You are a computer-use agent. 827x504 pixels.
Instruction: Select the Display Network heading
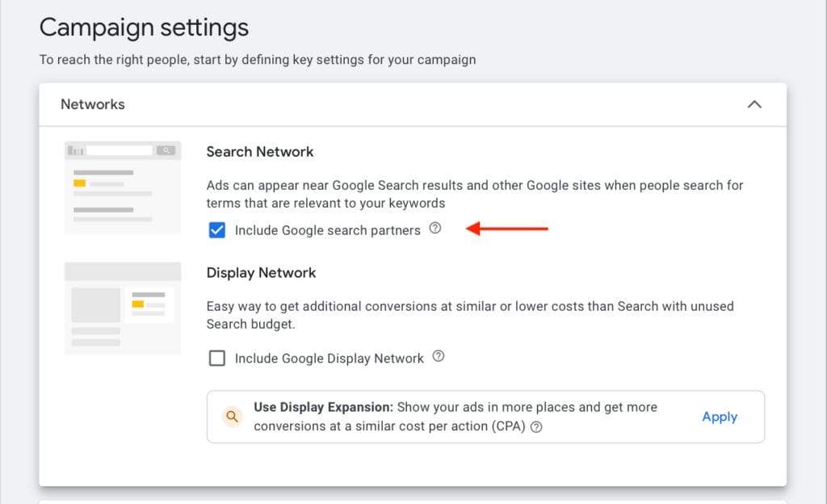261,272
